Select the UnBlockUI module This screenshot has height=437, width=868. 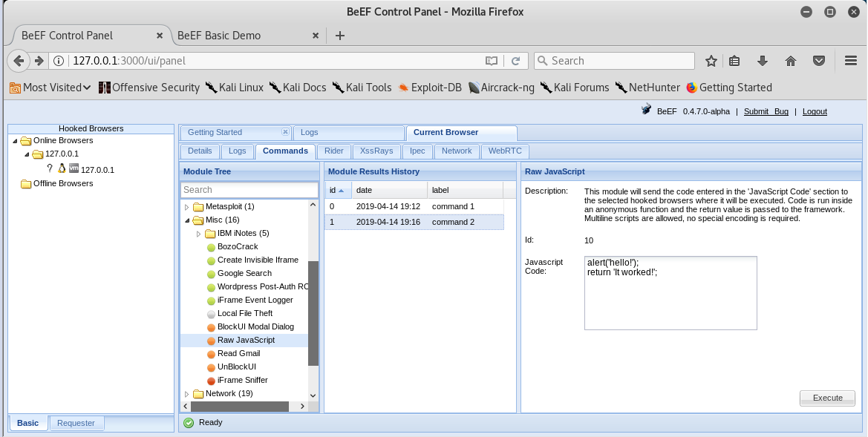236,367
